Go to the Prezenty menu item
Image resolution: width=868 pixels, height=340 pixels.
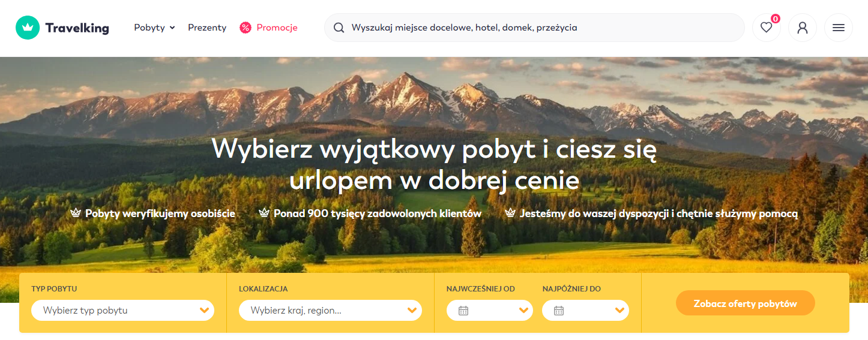(207, 28)
